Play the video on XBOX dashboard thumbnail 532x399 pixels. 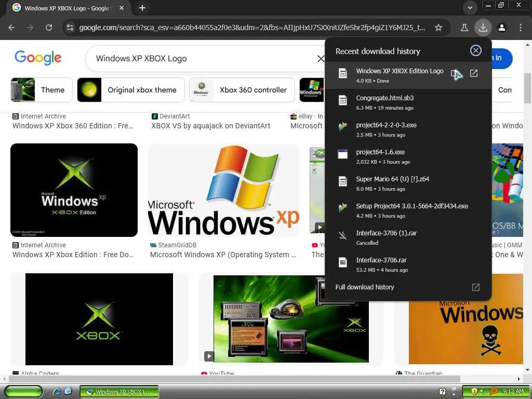[209, 356]
